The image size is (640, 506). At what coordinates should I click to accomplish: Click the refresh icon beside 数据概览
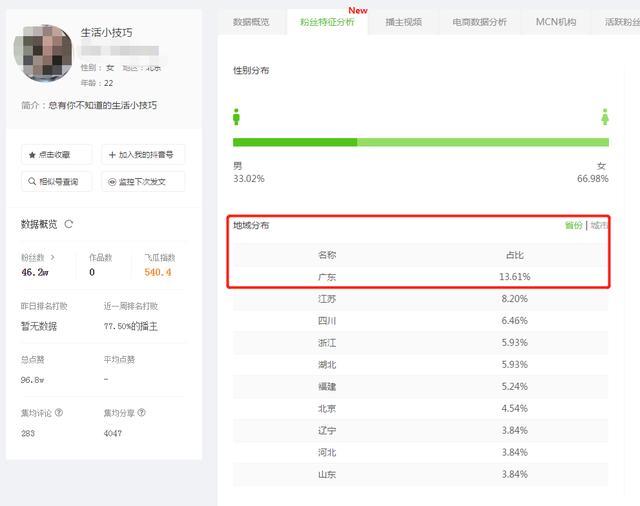69,224
